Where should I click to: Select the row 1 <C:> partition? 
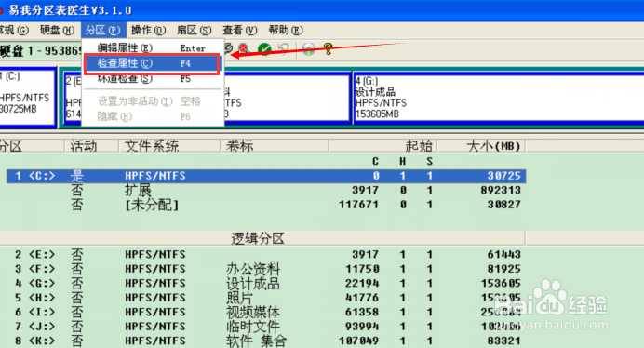pyautogui.click(x=266, y=176)
